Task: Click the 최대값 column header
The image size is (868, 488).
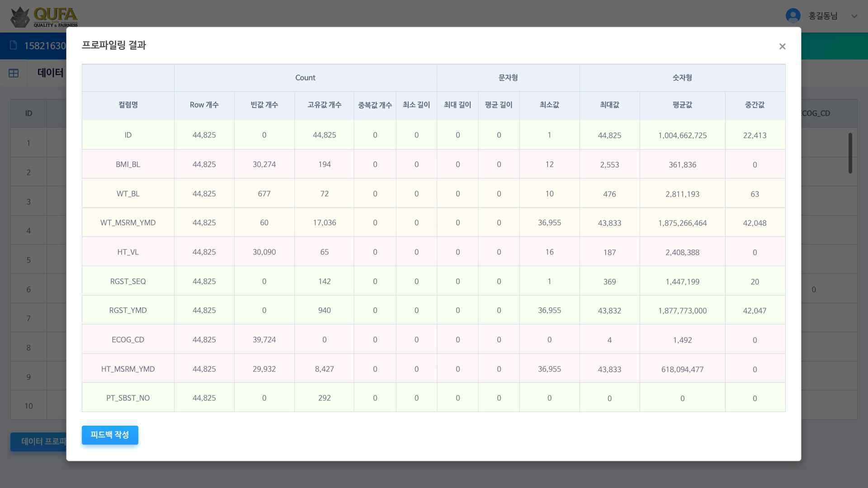Action: click(x=609, y=105)
